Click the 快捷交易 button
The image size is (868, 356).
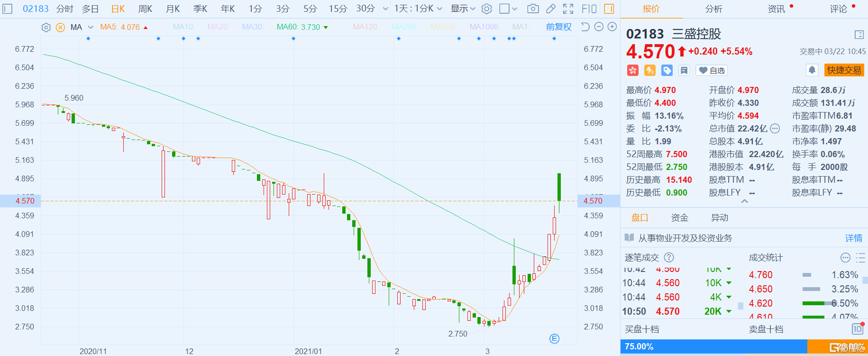[x=844, y=70]
